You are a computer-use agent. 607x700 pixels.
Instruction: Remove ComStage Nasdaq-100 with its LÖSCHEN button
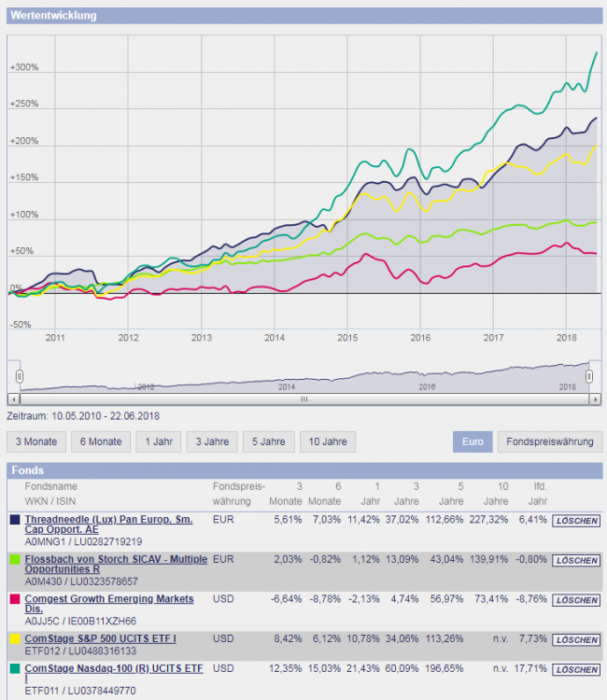[x=575, y=669]
